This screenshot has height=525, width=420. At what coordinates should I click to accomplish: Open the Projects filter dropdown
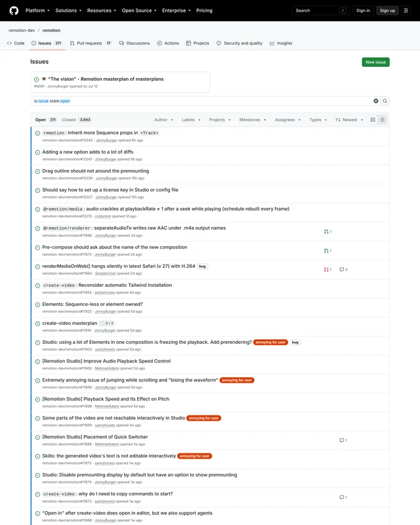coord(220,120)
